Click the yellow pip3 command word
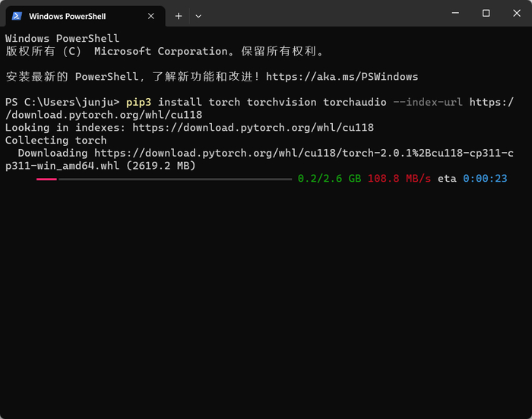The width and height of the screenshot is (532, 419). tap(139, 102)
